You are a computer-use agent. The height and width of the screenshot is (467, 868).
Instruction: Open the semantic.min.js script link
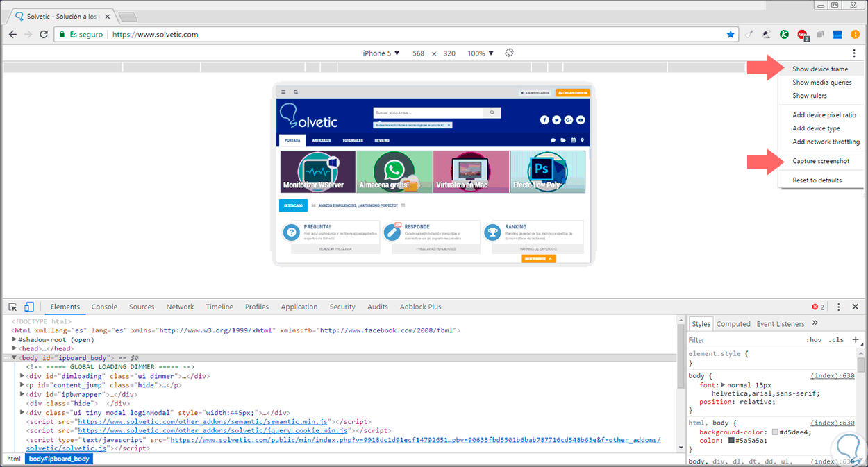pos(205,421)
